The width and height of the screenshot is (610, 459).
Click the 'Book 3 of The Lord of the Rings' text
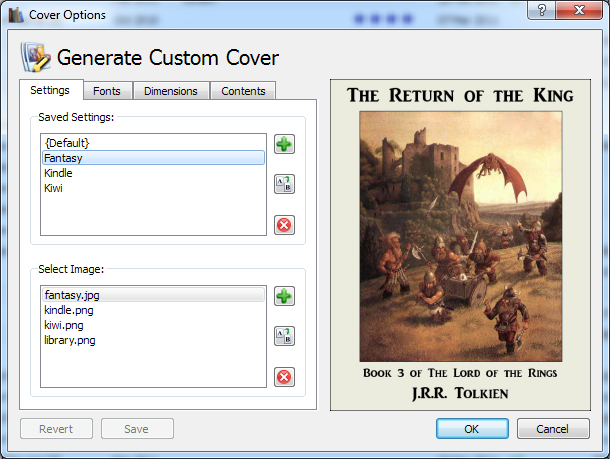(x=460, y=373)
